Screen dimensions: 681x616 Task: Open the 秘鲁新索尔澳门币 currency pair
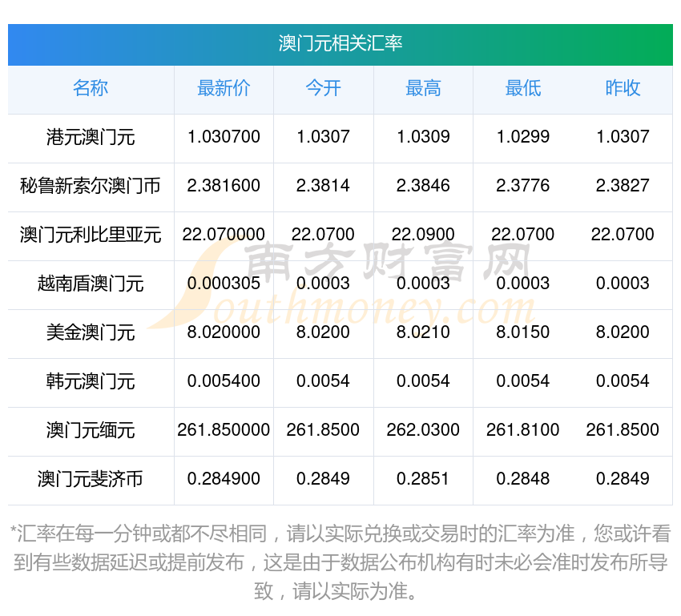tap(91, 186)
